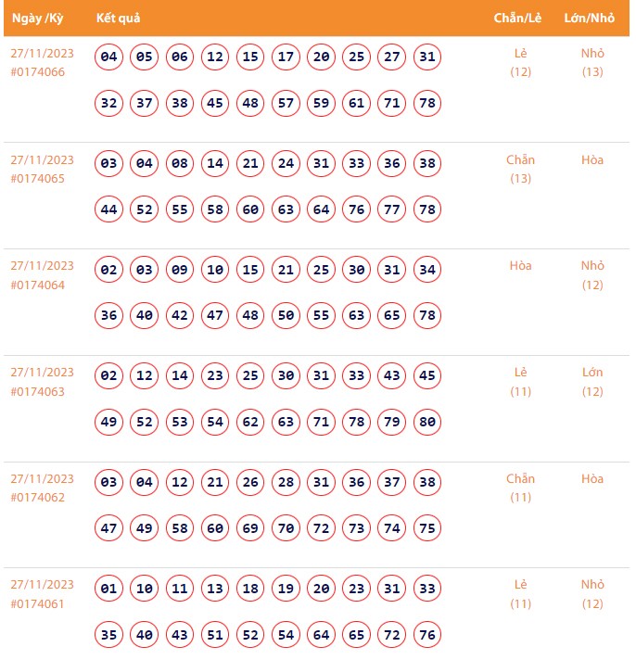Screen dimensions: 636x672
Task: Select the Lớn/Nhỏ column header
Action: (x=590, y=19)
